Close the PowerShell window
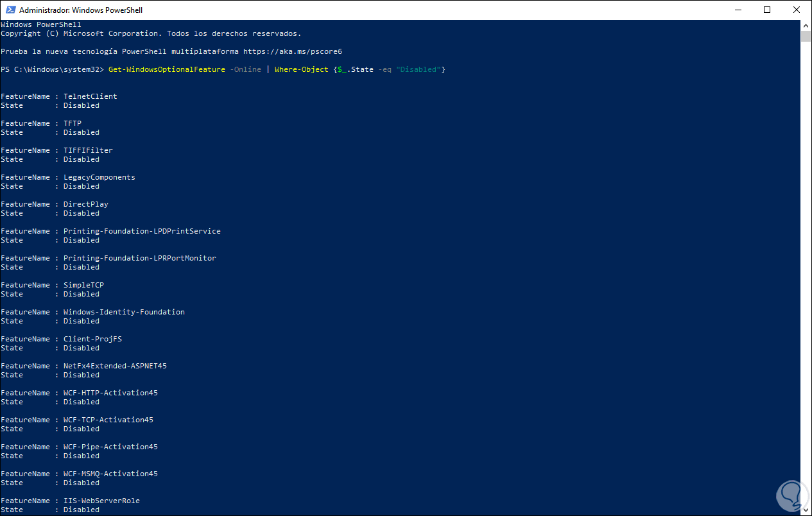812x516 pixels. [797, 10]
